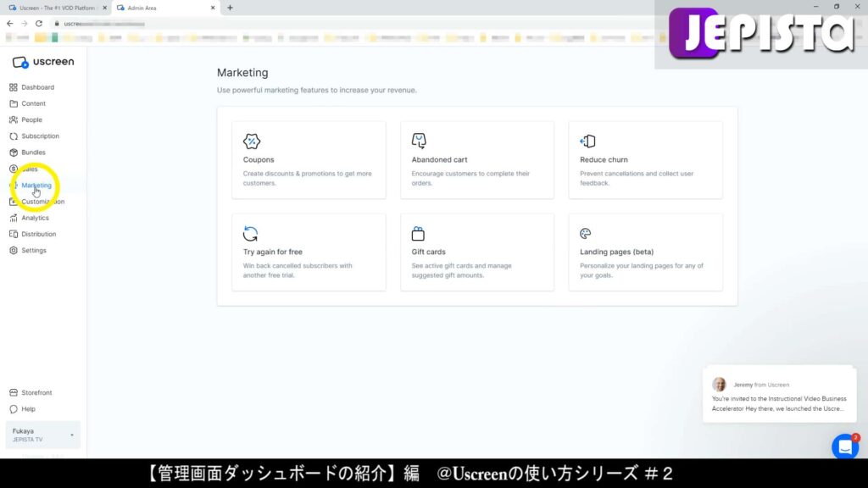Screen dimensions: 868x488
Task: Go to Distribution section
Action: 39,234
